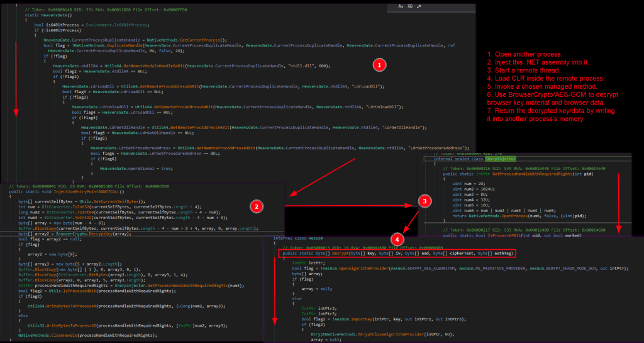
Task: Click the Environment.Is64BitProcess property
Action: (x=118, y=25)
